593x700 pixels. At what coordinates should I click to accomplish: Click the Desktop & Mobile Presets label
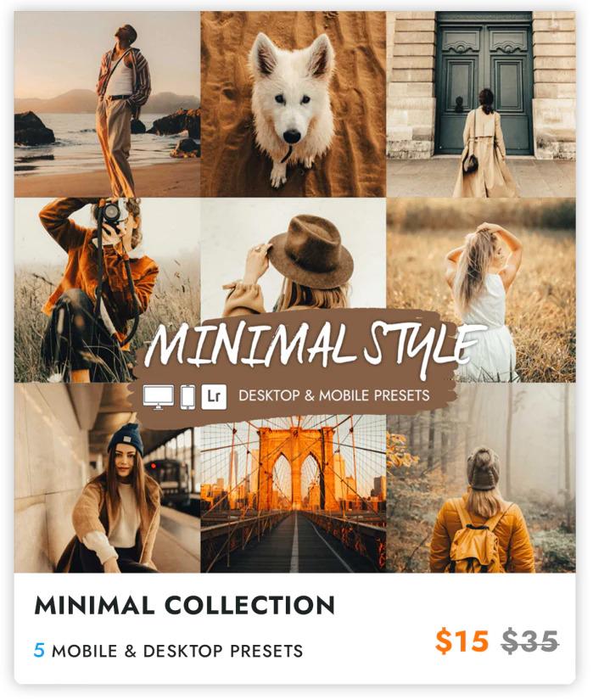coord(334,395)
